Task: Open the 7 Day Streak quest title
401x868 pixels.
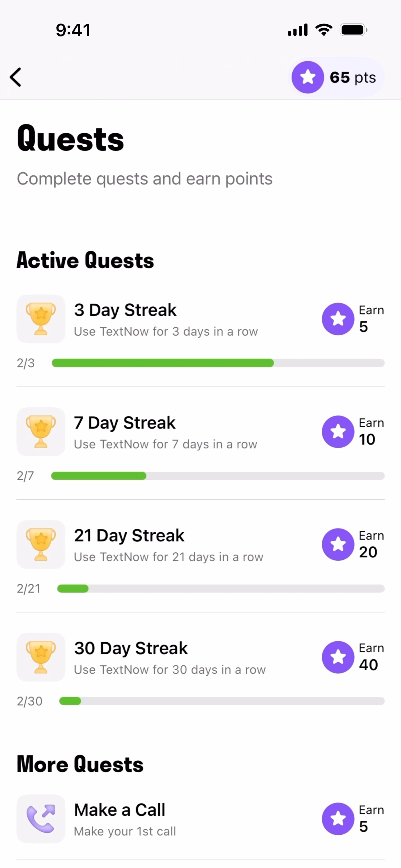Action: pos(125,423)
